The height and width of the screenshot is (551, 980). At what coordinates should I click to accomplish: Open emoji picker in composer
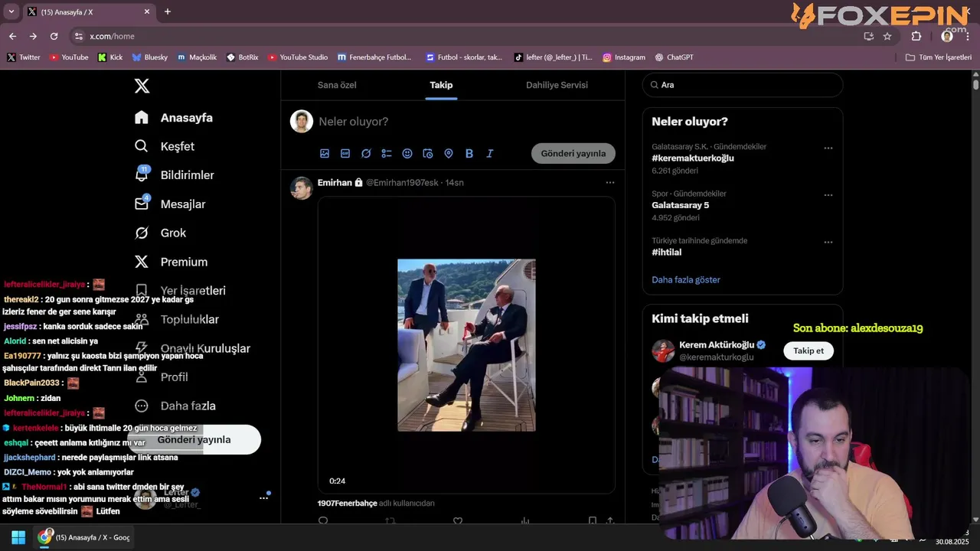click(x=407, y=153)
